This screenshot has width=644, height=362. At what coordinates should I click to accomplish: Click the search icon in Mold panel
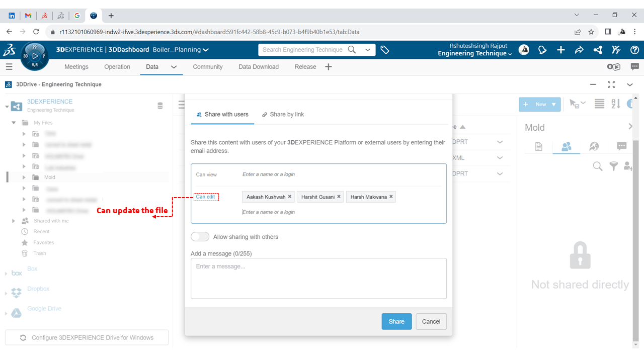tap(598, 166)
